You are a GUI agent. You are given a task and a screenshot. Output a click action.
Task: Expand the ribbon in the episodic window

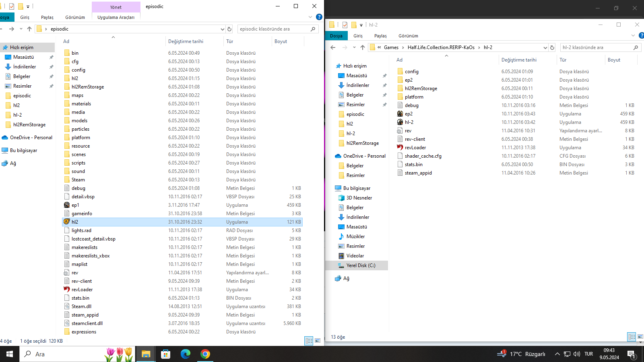pos(310,17)
